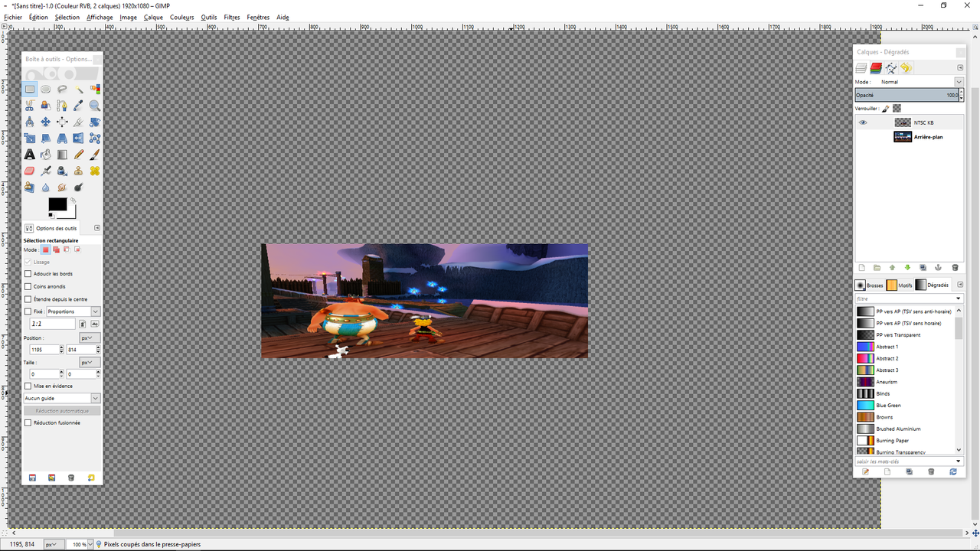
Task: Select the Paintbrush tool
Action: pyautogui.click(x=94, y=155)
